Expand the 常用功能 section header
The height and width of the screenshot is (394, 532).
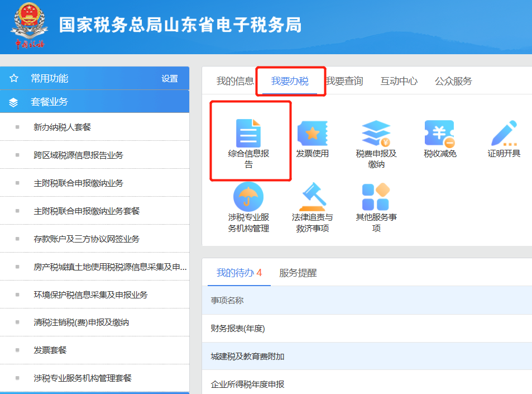tap(95, 78)
